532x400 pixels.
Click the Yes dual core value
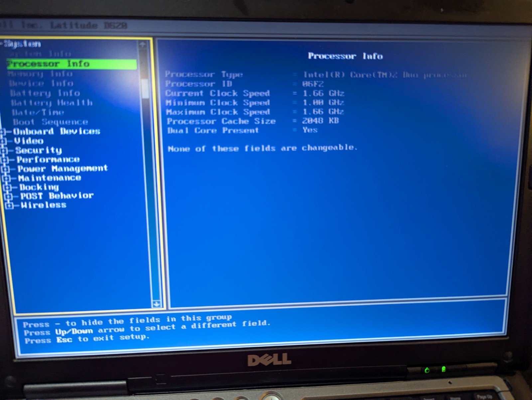coord(310,130)
